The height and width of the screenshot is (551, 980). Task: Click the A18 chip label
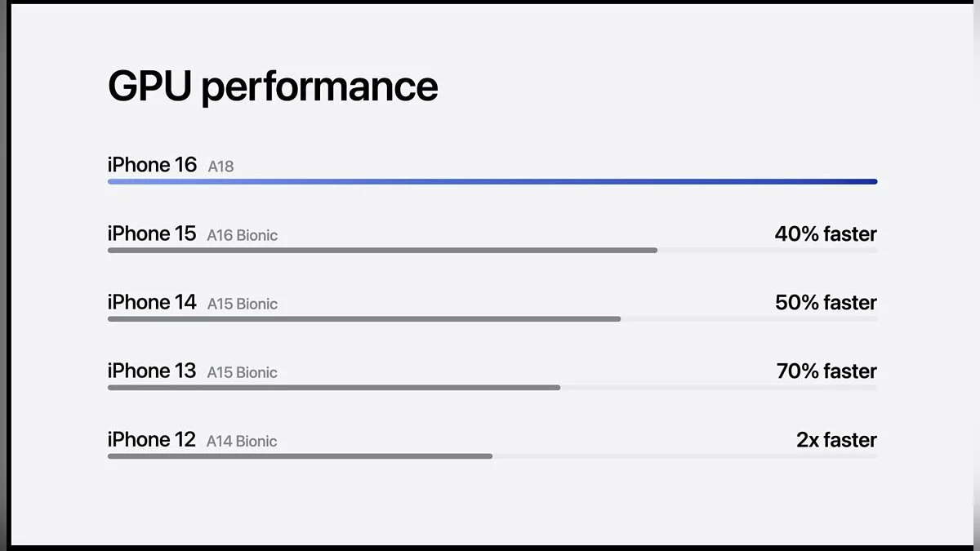click(x=220, y=167)
